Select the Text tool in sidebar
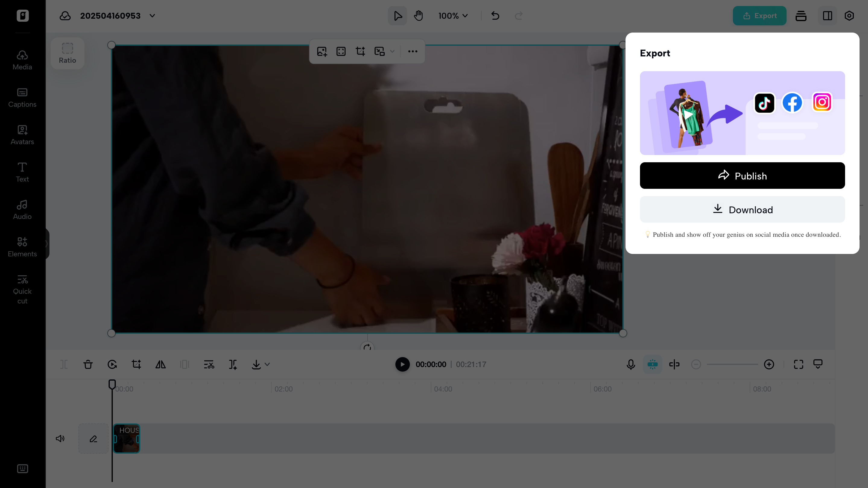The width and height of the screenshot is (868, 488). 22,172
